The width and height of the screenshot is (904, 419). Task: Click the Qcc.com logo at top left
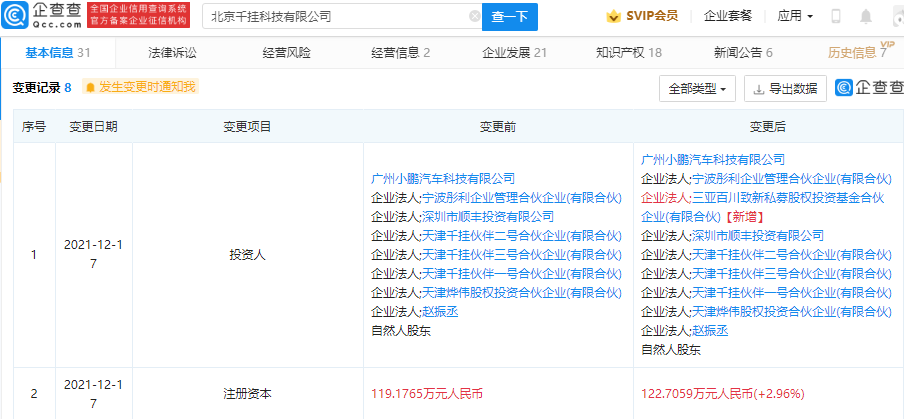[42, 15]
